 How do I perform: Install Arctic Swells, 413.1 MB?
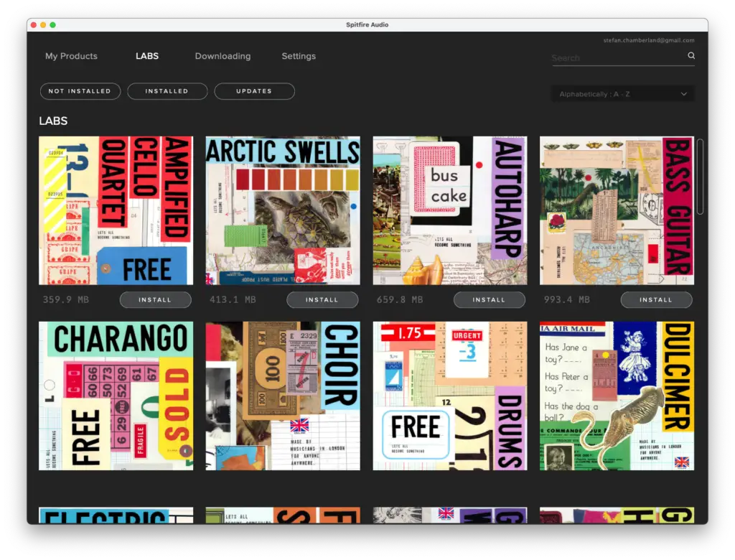322,299
